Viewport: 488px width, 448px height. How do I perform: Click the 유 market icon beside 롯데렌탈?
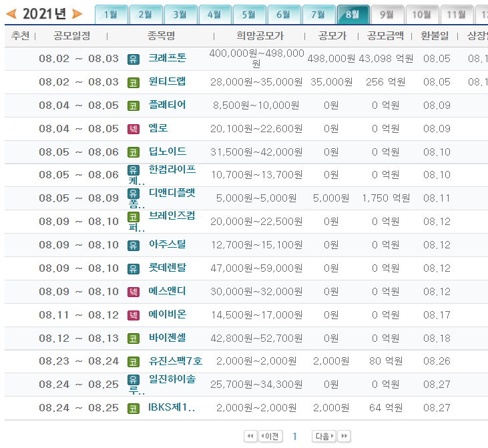pyautogui.click(x=134, y=269)
